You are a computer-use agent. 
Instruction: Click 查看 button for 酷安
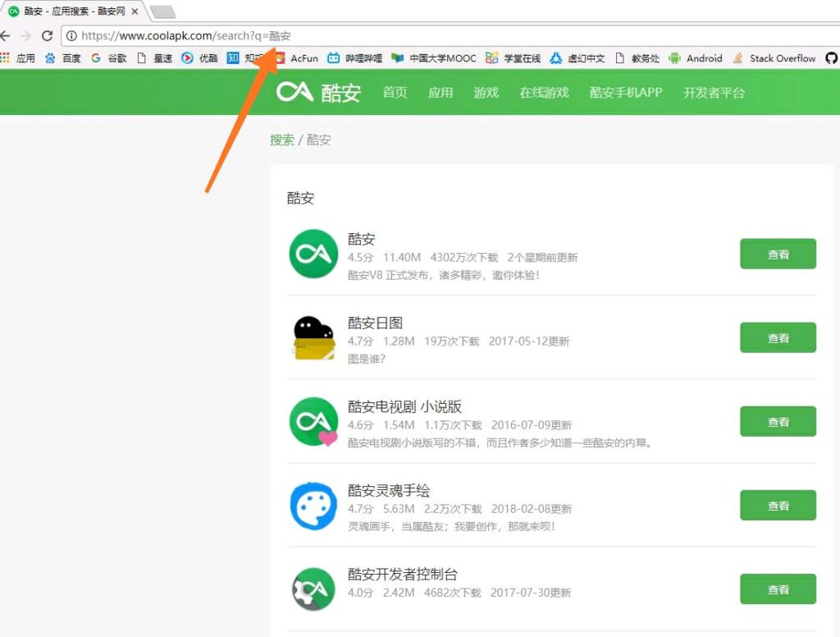[x=778, y=254]
